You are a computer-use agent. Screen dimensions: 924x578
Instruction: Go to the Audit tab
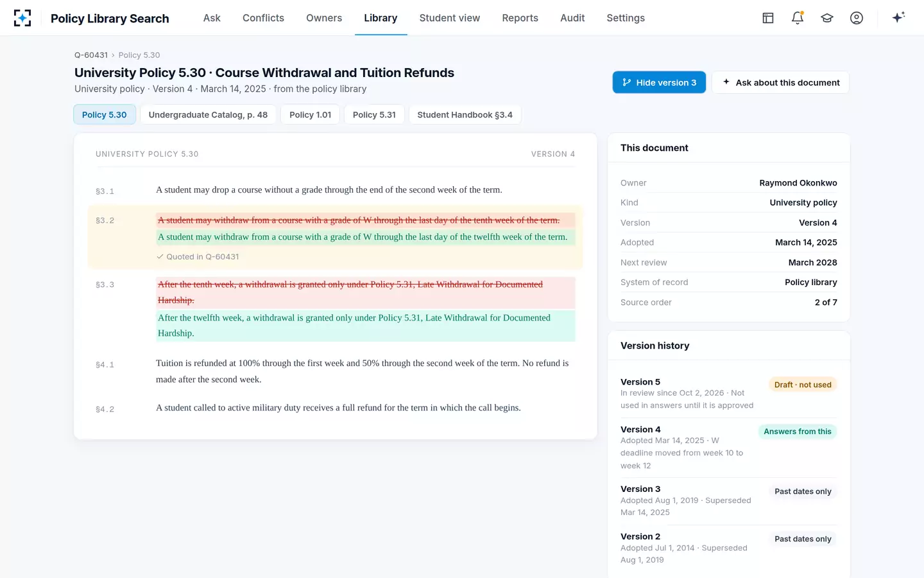click(x=572, y=18)
